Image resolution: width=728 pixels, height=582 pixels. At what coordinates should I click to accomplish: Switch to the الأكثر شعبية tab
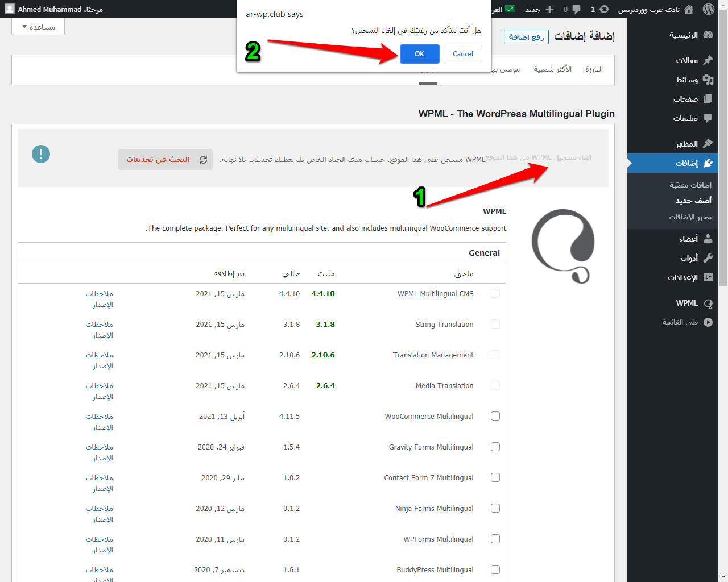(552, 69)
